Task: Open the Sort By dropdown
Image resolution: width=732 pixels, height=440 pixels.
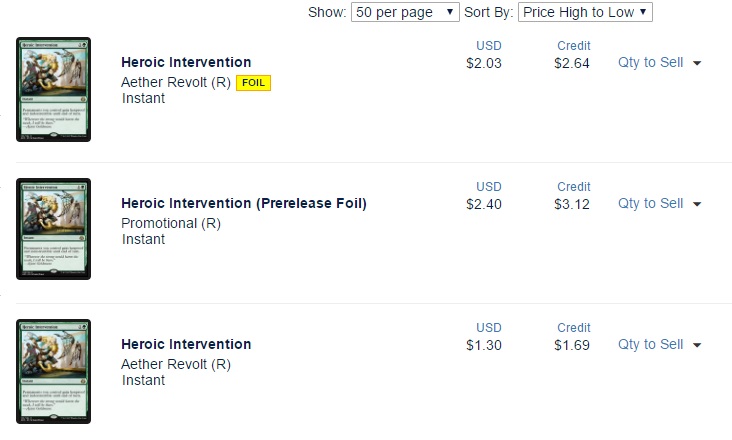Action: (x=585, y=12)
